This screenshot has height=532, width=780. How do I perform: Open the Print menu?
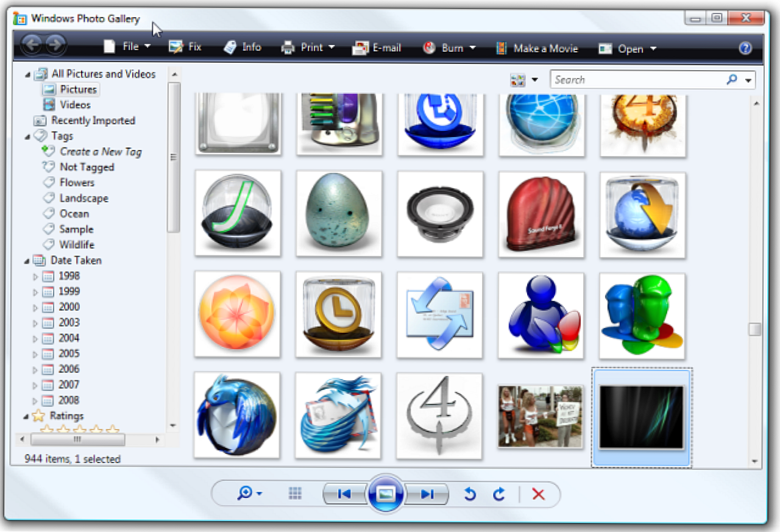tap(308, 47)
